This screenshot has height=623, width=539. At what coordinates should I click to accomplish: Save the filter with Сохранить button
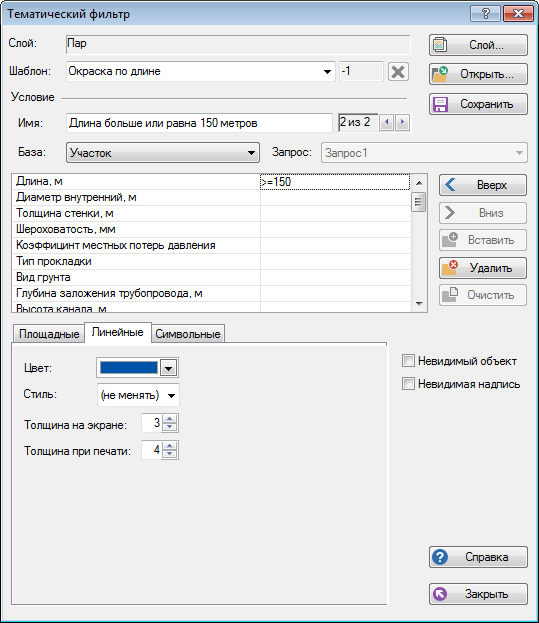pyautogui.click(x=478, y=104)
